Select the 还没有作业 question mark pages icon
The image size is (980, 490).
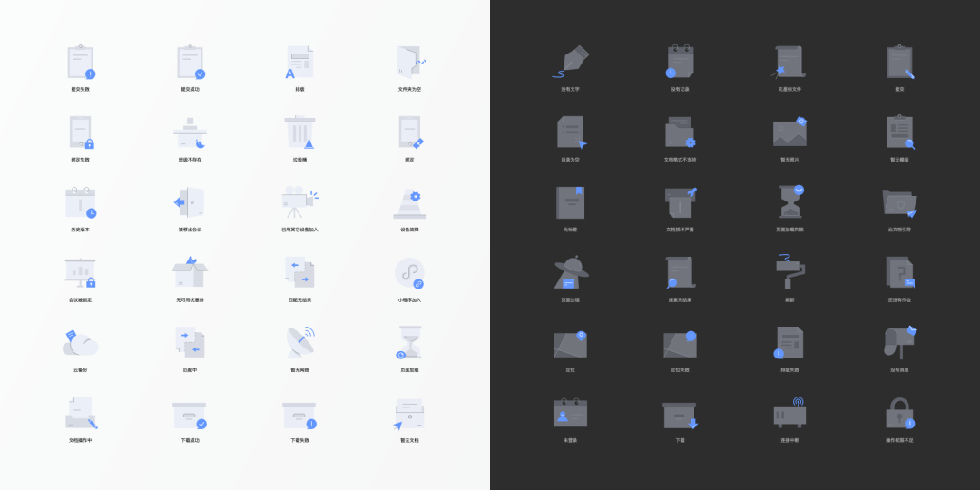click(x=900, y=272)
